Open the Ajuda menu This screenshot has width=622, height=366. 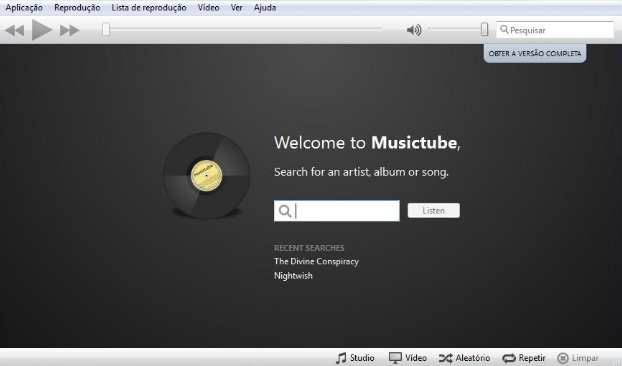(x=265, y=8)
